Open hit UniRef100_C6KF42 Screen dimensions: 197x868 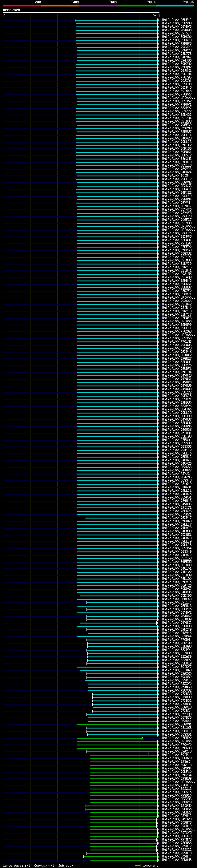[x=177, y=20]
